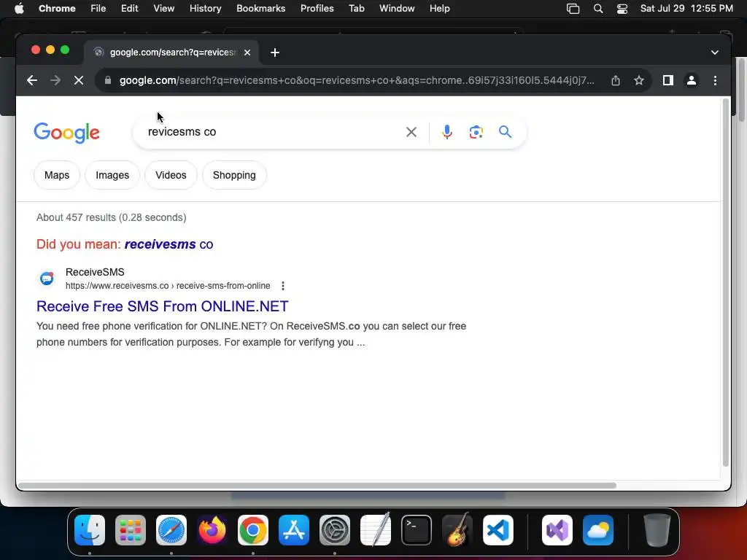Select the Images filter chip
Screen dimensions: 747x560
112,175
